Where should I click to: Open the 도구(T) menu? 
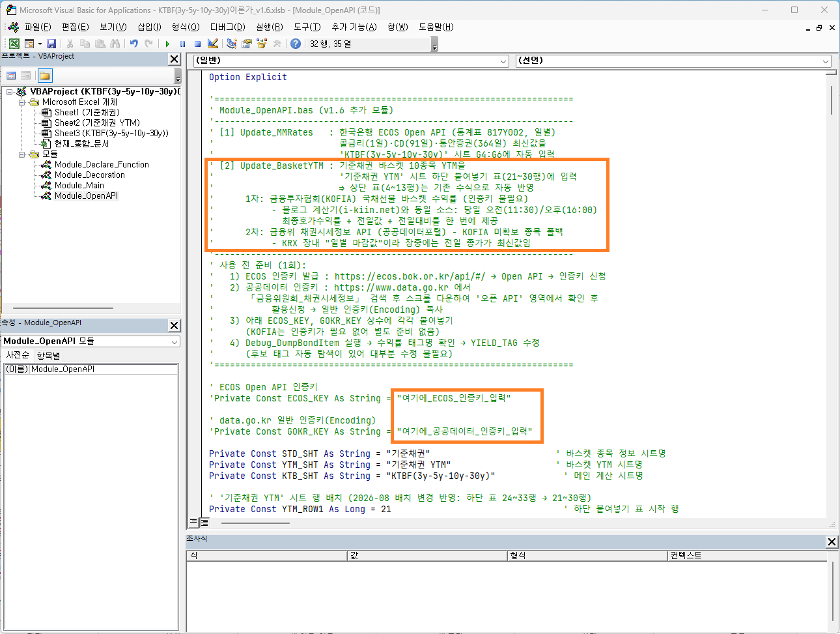pyautogui.click(x=307, y=27)
